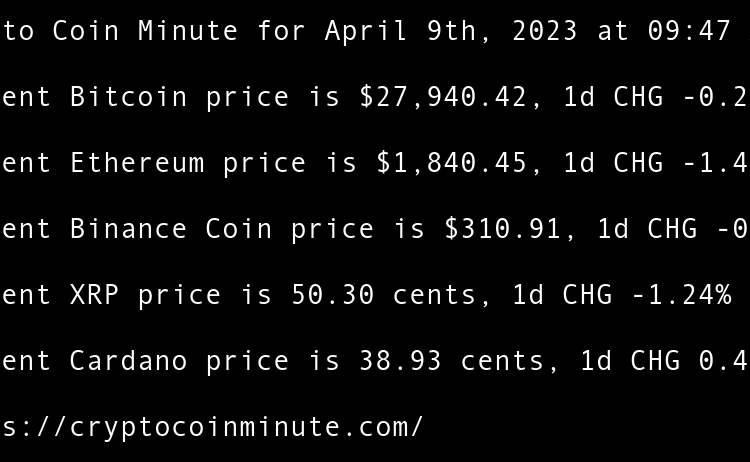Click the word Bitcoin

pyautogui.click(x=128, y=97)
